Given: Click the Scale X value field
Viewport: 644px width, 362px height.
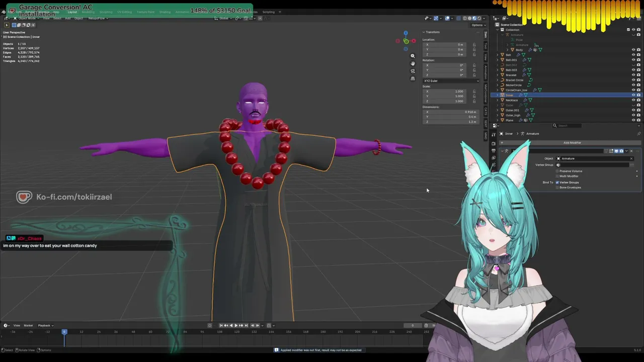Looking at the screenshot, I should point(445,91).
